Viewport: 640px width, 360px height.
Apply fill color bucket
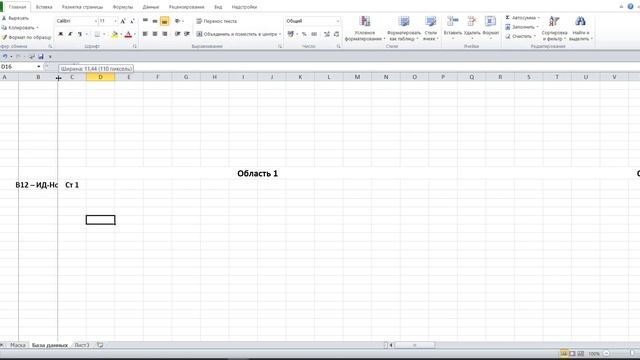click(115, 34)
